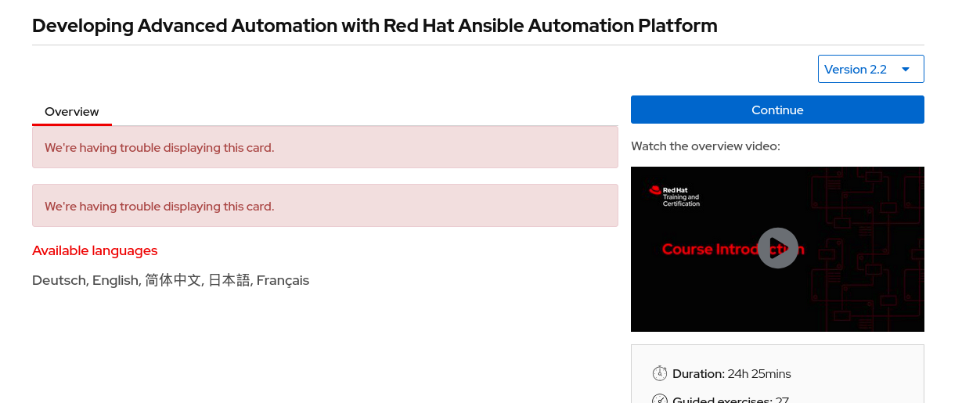The width and height of the screenshot is (980, 403).
Task: Click the Duration stopwatch icon
Action: pos(660,373)
